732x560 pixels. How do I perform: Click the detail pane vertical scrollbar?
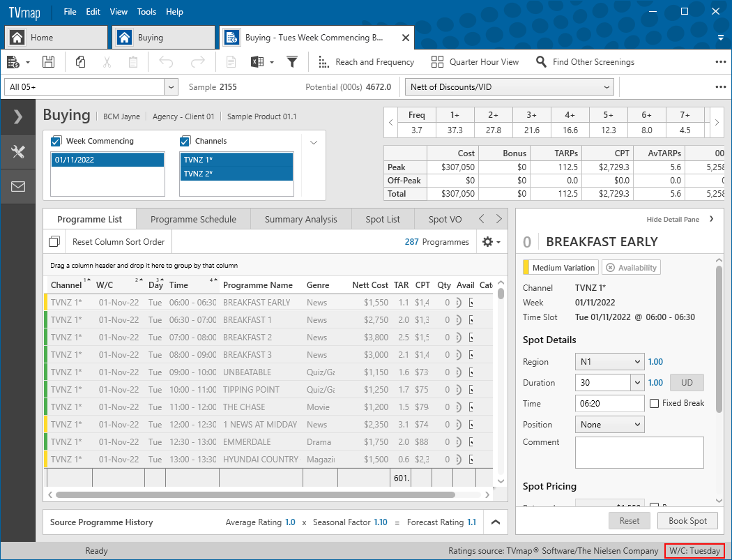click(x=719, y=339)
